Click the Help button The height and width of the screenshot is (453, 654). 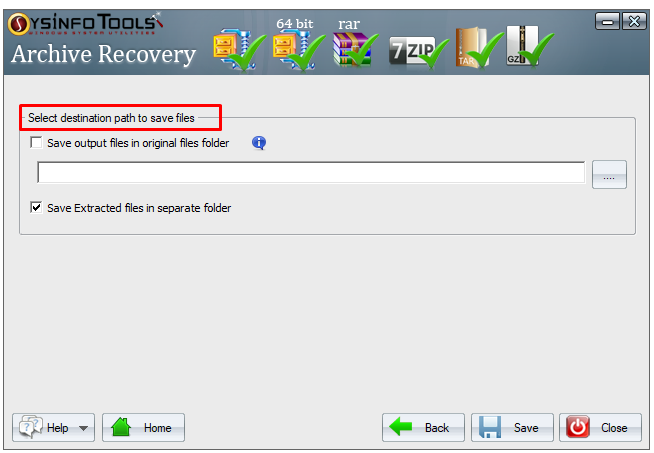(53, 428)
